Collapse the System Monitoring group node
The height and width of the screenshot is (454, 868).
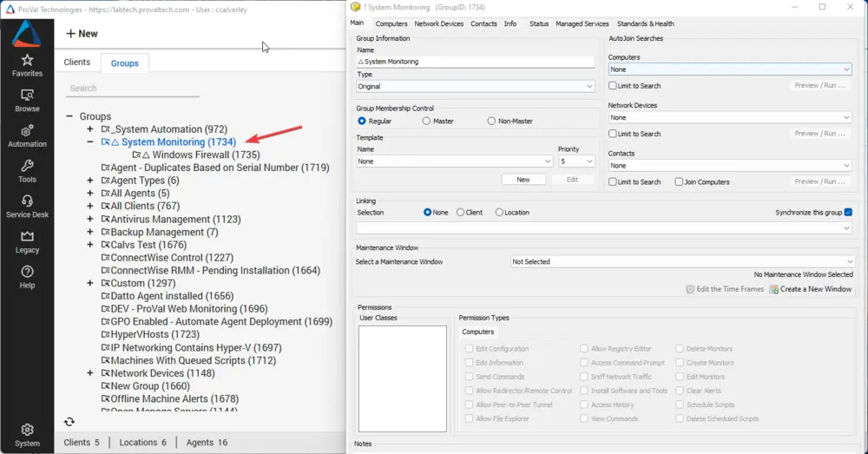click(89, 141)
